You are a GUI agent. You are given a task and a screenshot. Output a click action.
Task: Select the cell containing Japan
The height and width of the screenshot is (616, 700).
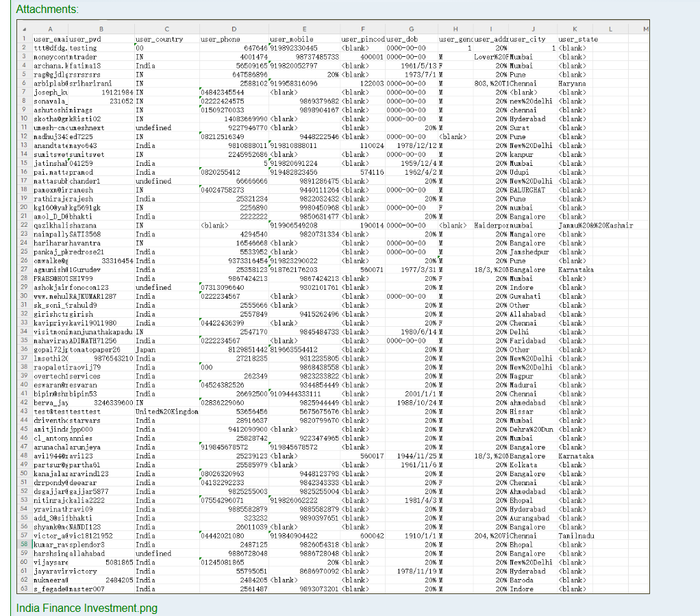[x=146, y=349]
